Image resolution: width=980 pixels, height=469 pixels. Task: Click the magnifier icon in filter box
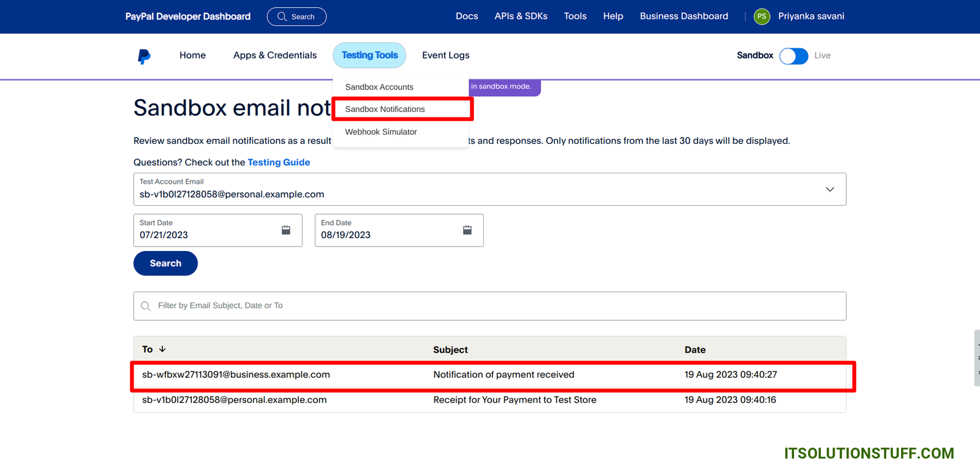146,306
